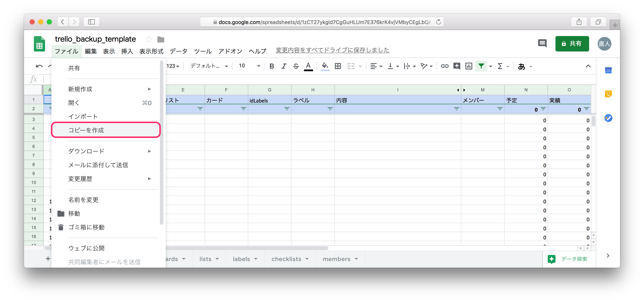
Task: Insert a chart from toolbar
Action: (x=468, y=66)
